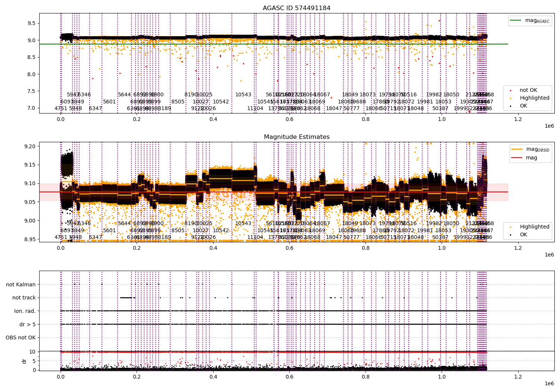560x392 pixels.
Task: Click obsid label '18073' in the top plot
Action: (x=367, y=95)
